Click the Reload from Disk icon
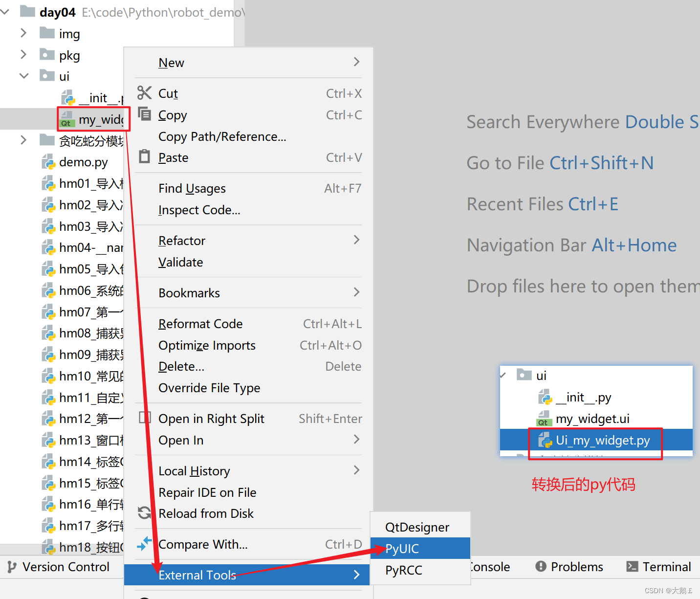Viewport: 700px width, 599px height. tap(144, 513)
